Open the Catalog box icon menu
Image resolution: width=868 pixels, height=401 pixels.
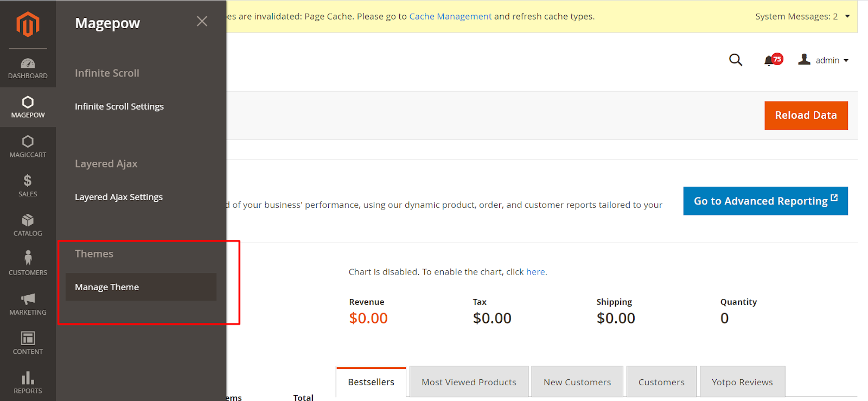[x=28, y=225]
